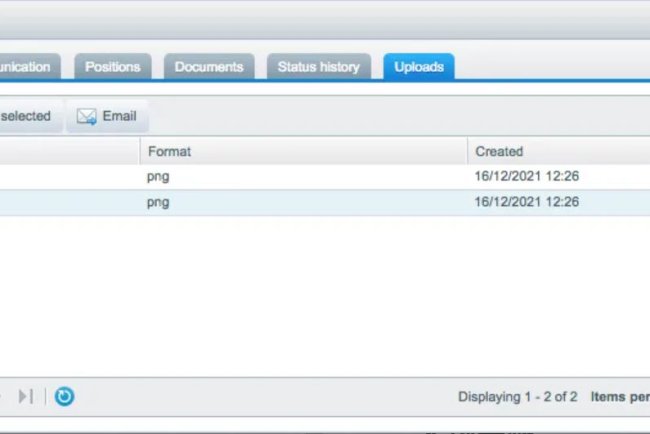This screenshot has height=434, width=650.
Task: Click the 'Items per' label
Action: (x=620, y=397)
